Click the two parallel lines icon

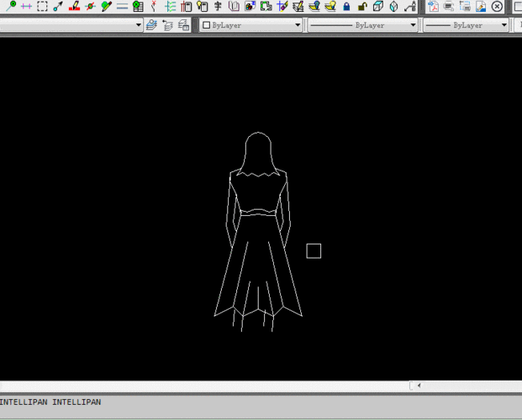(x=122, y=7)
